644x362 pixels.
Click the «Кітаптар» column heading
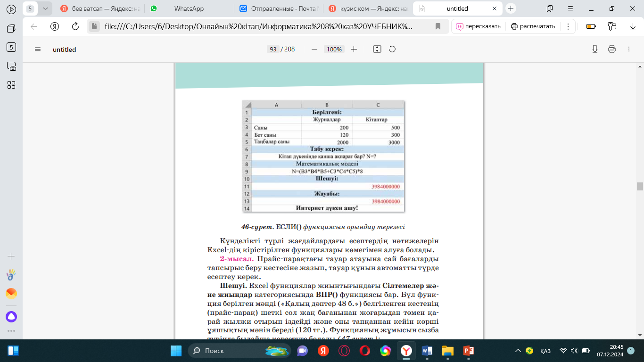tap(376, 120)
